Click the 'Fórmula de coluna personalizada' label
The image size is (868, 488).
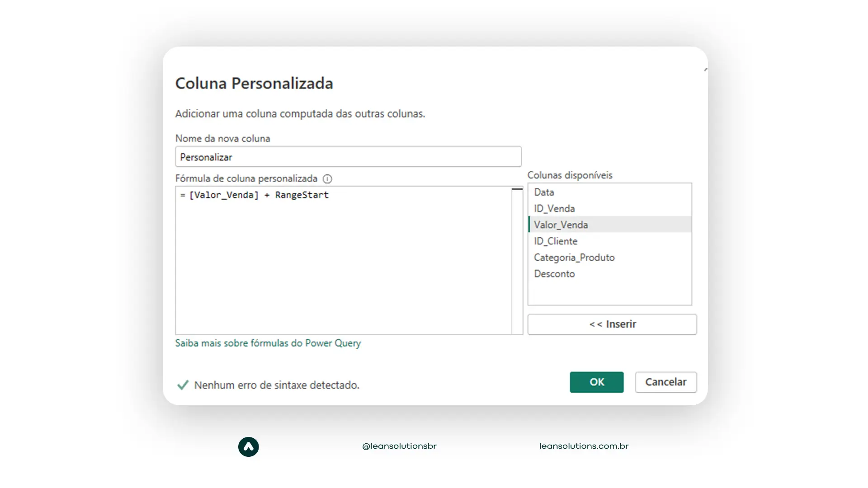coord(246,178)
